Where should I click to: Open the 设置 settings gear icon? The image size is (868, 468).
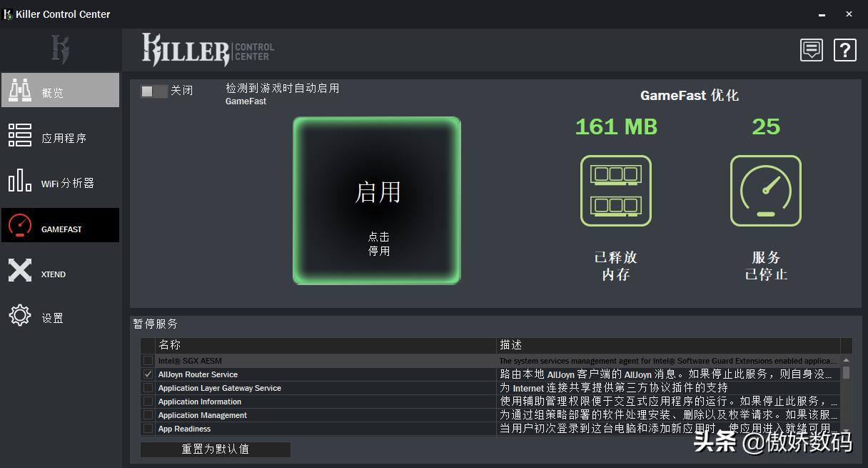(19, 315)
